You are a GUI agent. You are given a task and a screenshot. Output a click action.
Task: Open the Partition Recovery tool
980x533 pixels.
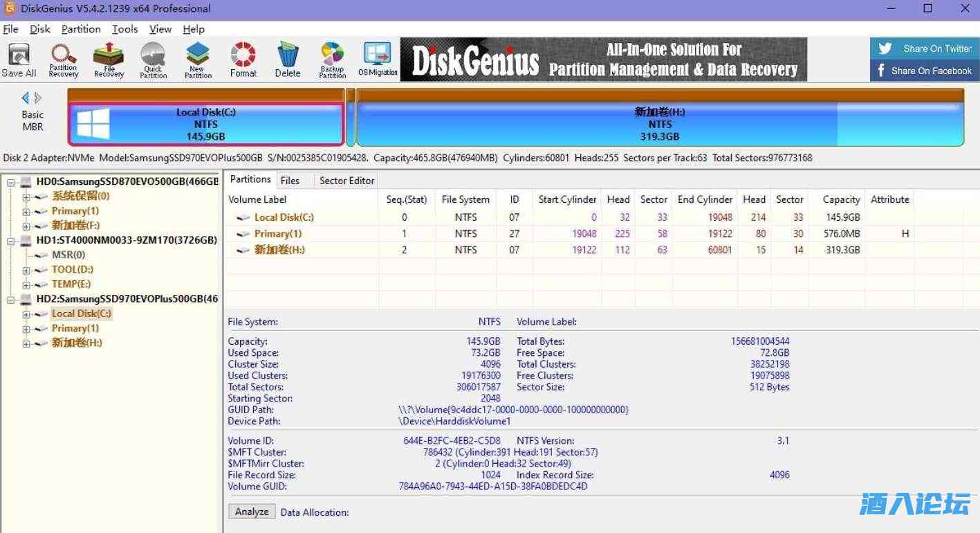(63, 60)
